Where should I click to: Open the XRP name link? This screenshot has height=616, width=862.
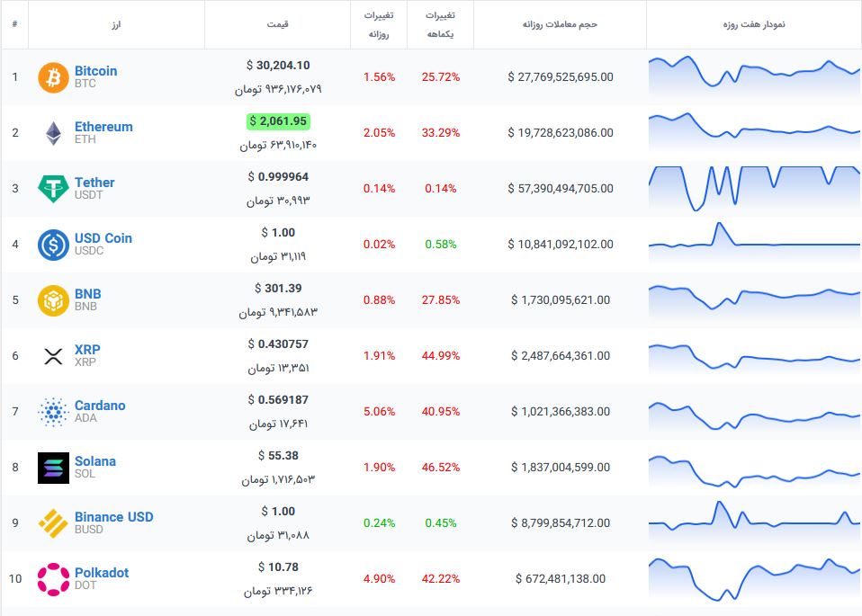[x=87, y=350]
